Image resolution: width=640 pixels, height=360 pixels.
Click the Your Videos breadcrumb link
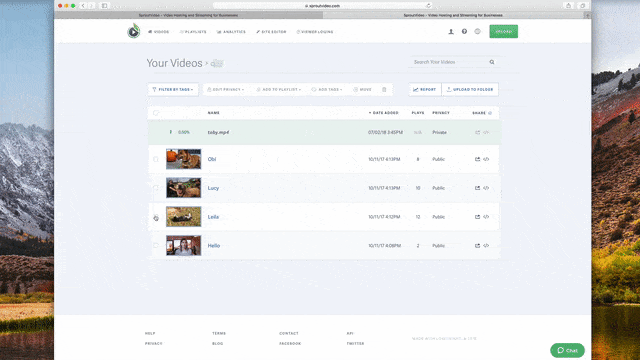tap(175, 63)
